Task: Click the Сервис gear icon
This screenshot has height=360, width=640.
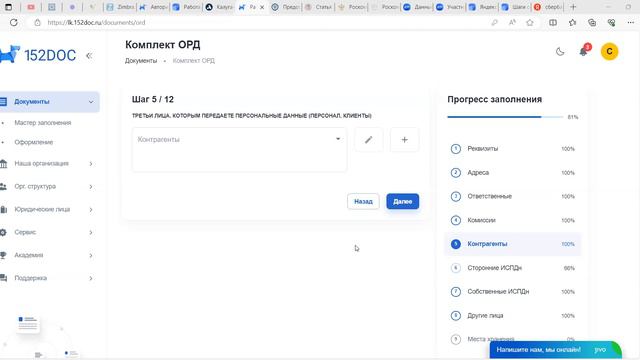Action: (x=3, y=232)
